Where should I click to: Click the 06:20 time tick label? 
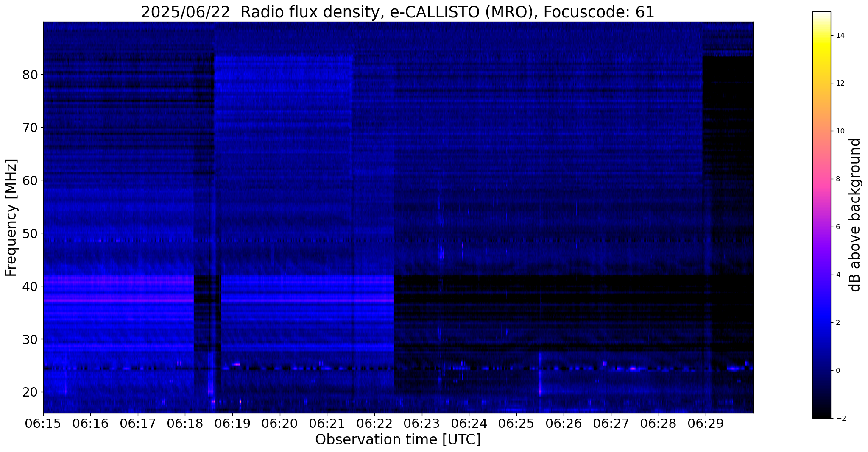279,423
